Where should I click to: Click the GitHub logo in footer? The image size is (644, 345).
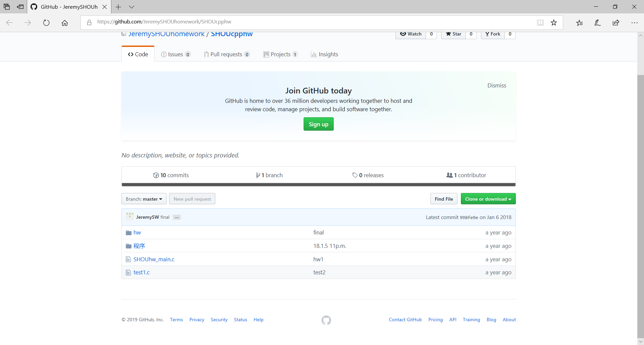[326, 320]
